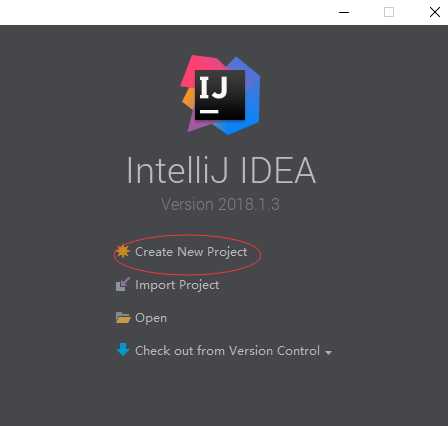448x426 pixels.
Task: Expand the Version Control dropdown arrow
Action: click(329, 352)
